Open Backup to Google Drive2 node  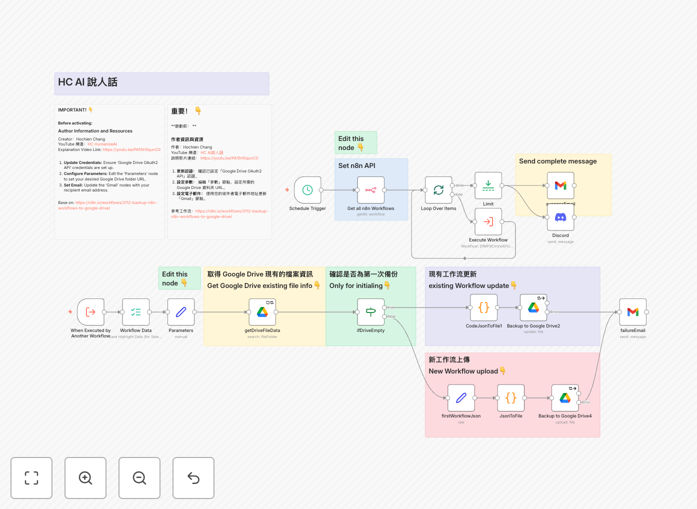[533, 307]
